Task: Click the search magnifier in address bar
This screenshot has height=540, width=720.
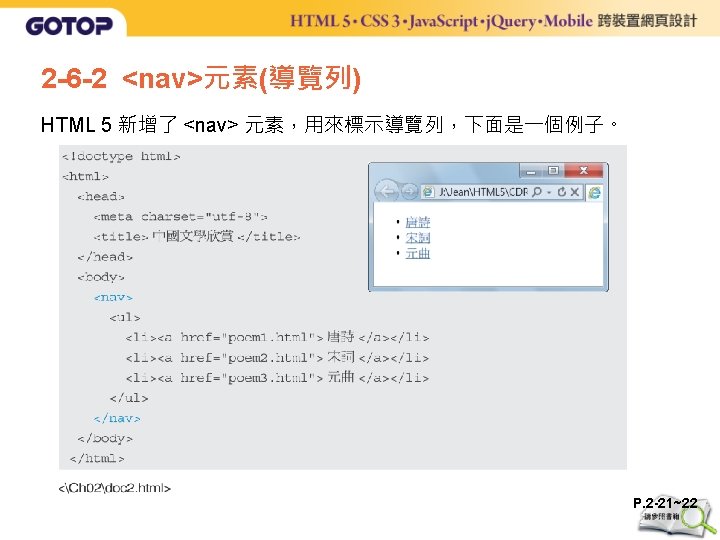Action: click(536, 192)
